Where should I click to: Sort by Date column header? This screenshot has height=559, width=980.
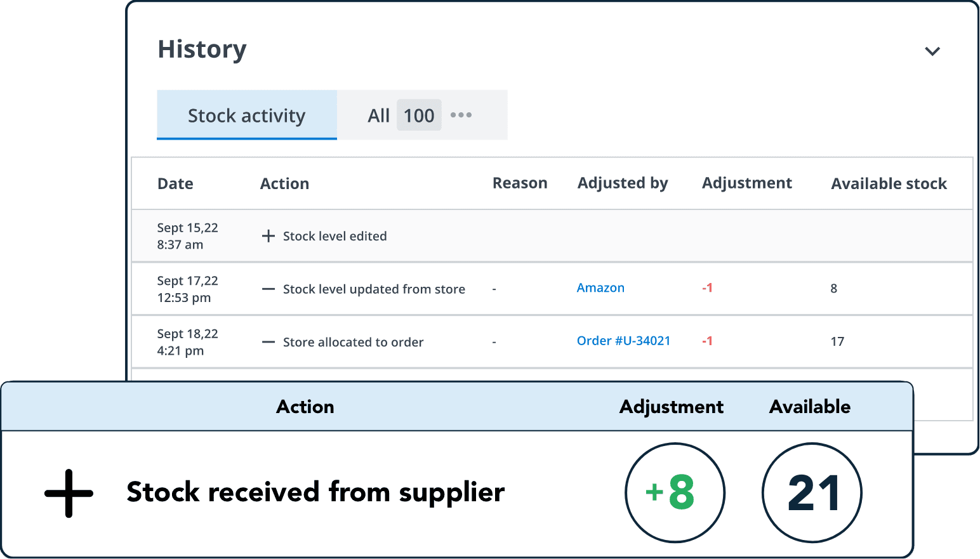pos(175,184)
